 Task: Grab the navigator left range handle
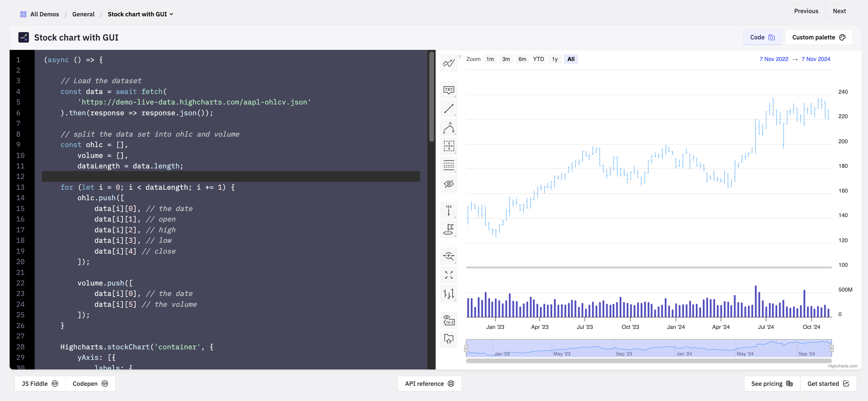pyautogui.click(x=466, y=348)
